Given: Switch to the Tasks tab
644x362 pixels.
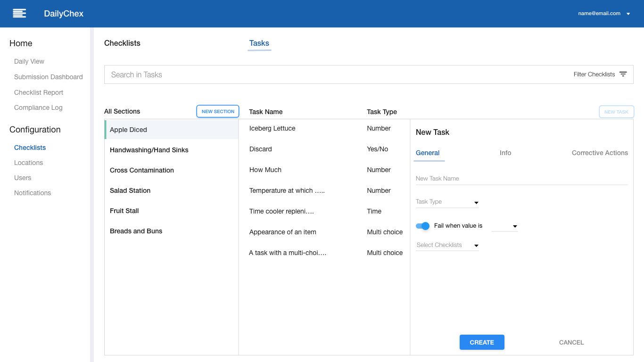Looking at the screenshot, I should (259, 43).
